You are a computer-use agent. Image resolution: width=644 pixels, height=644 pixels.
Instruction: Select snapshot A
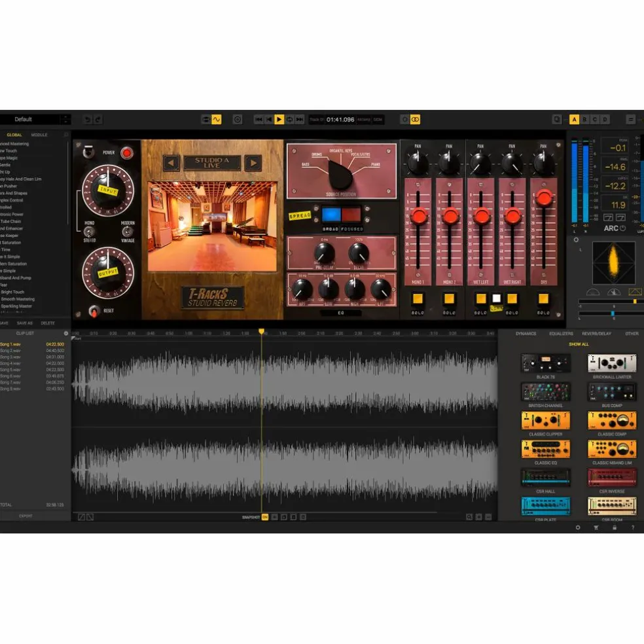(574, 120)
